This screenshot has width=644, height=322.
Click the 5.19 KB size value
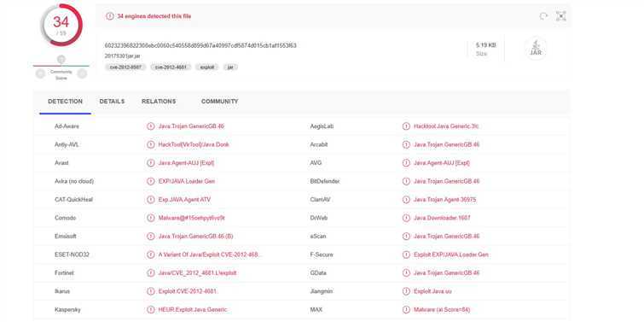[x=486, y=44]
